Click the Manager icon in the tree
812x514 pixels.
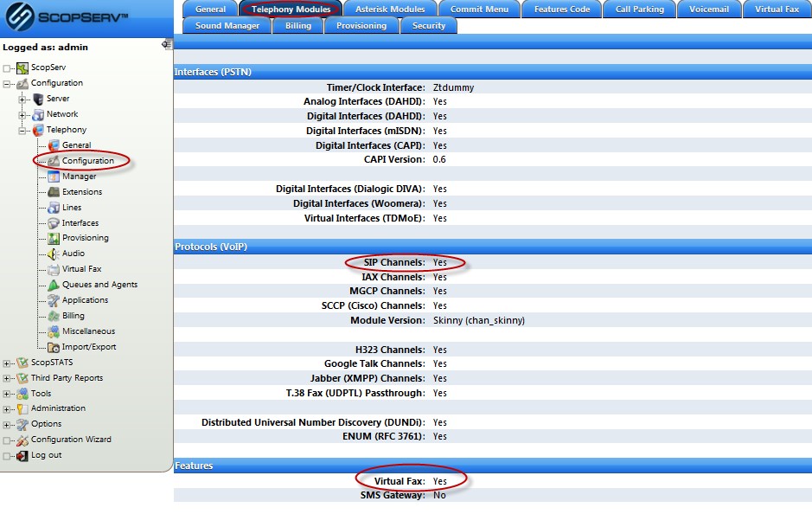pos(54,177)
